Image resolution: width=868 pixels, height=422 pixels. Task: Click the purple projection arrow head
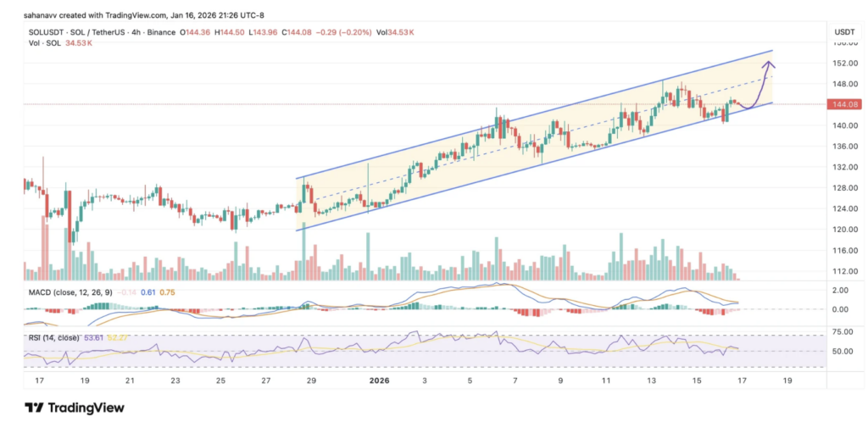click(x=769, y=64)
